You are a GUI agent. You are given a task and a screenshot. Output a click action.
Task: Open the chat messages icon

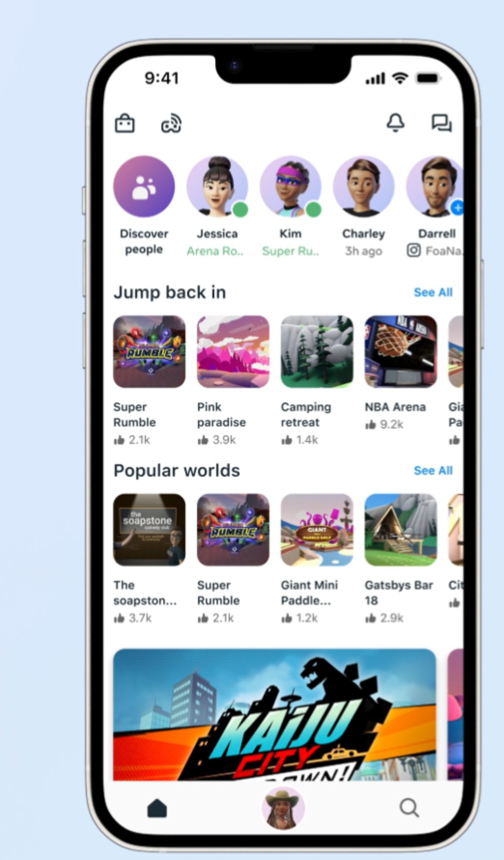point(441,123)
